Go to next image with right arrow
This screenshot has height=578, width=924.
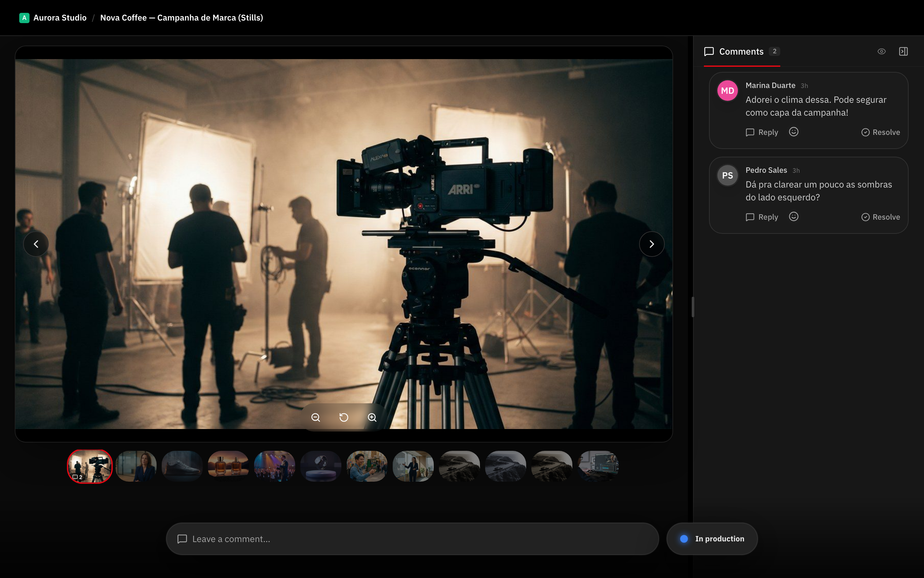pos(651,244)
